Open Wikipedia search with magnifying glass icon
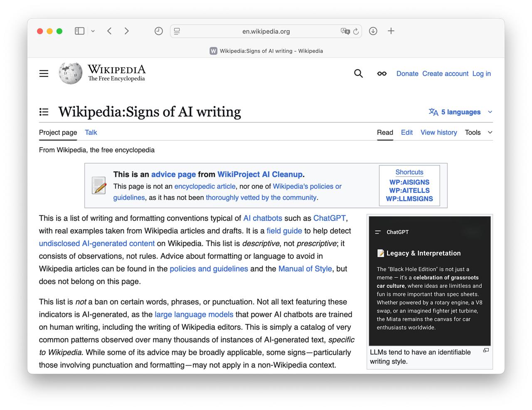 point(358,73)
